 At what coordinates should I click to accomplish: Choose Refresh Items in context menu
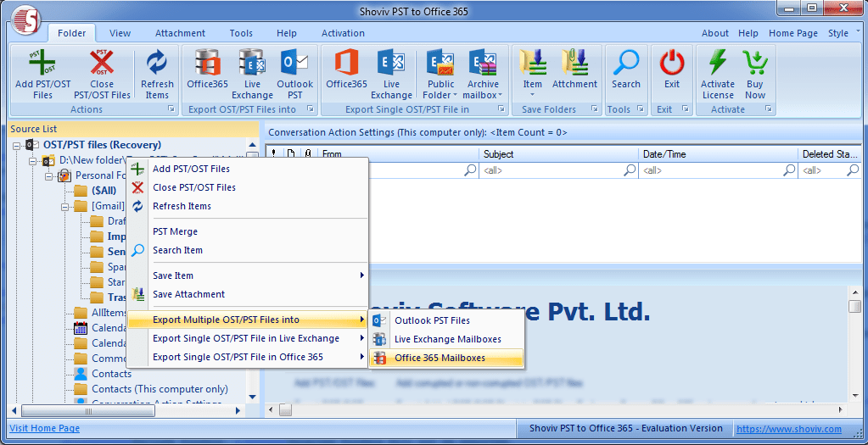pos(247,206)
